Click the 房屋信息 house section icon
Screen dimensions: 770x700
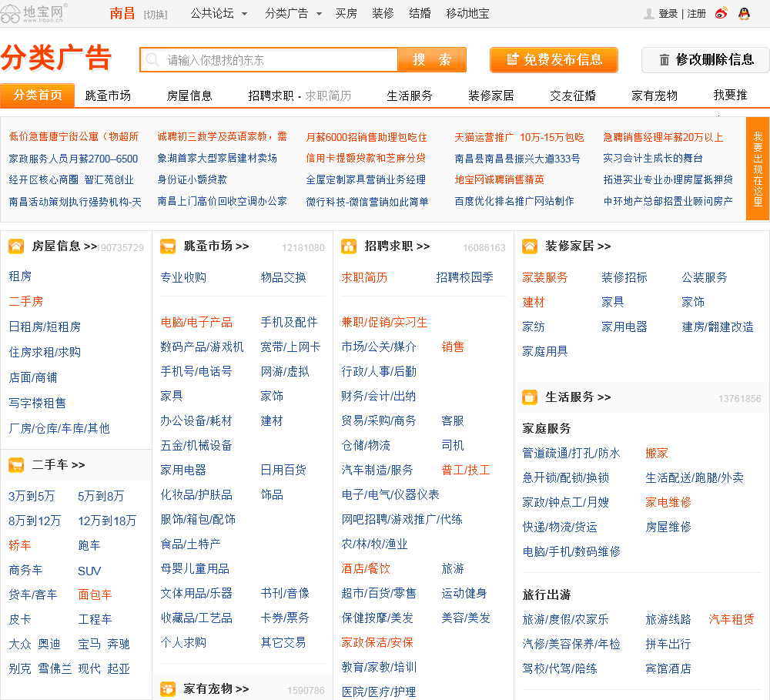pos(16,246)
